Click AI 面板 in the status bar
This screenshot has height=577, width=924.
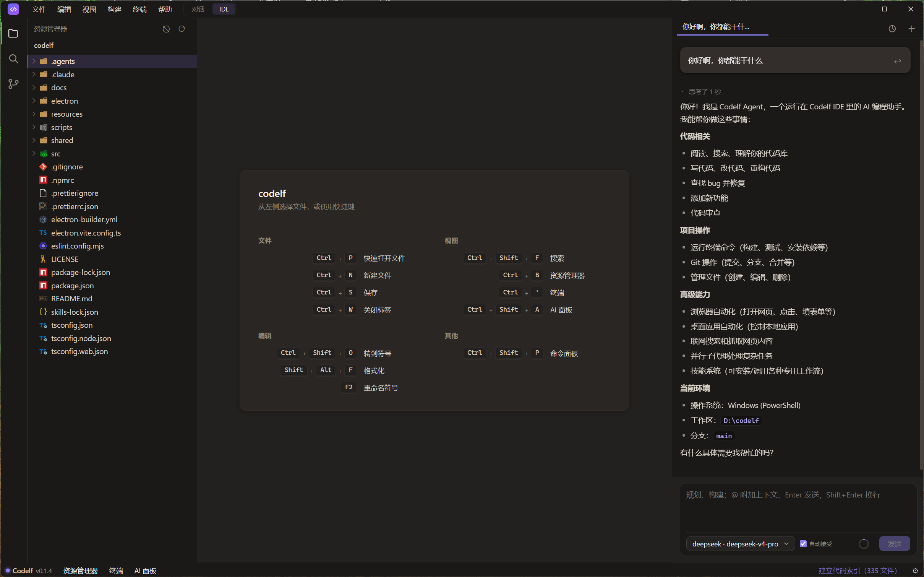[145, 571]
